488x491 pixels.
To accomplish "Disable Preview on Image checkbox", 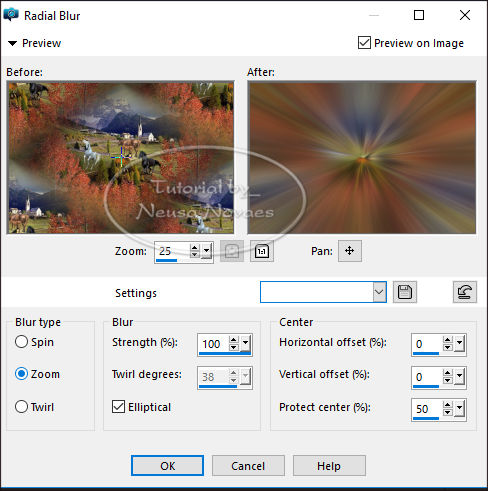I will 364,43.
